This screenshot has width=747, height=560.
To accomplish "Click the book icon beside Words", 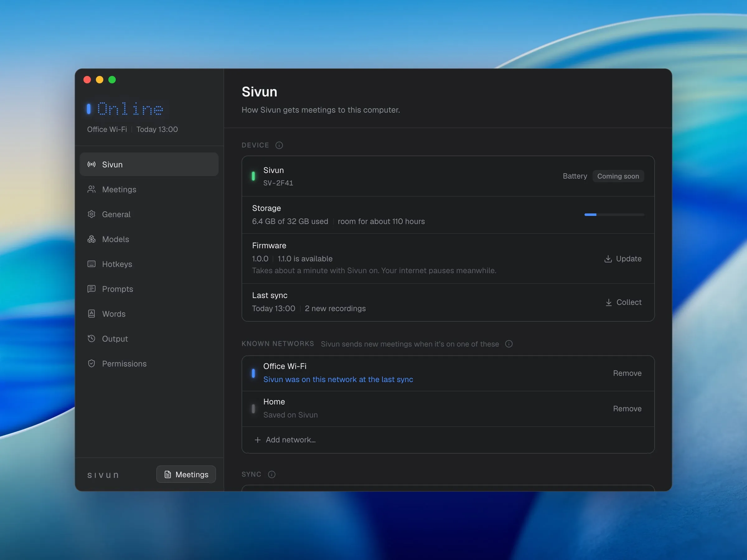I will pyautogui.click(x=92, y=314).
